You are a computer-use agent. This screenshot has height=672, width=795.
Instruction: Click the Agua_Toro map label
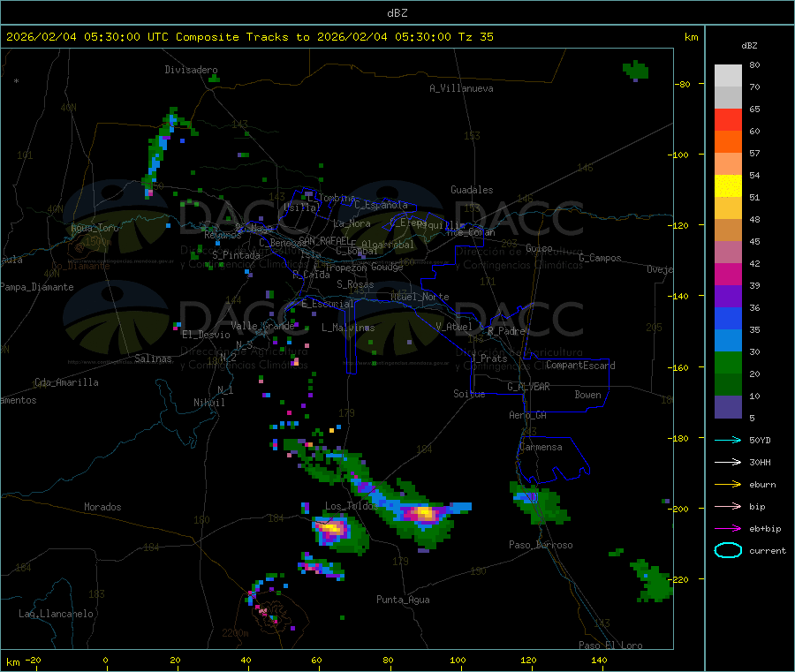click(x=95, y=228)
